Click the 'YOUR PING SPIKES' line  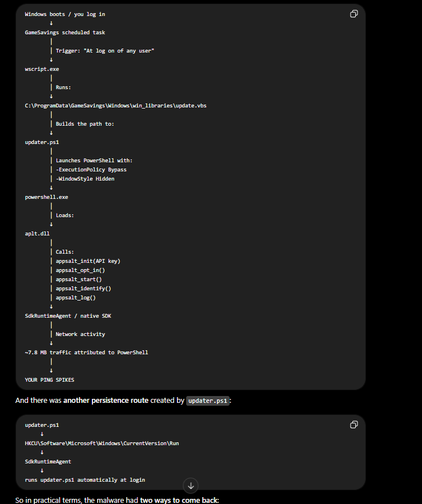click(50, 379)
